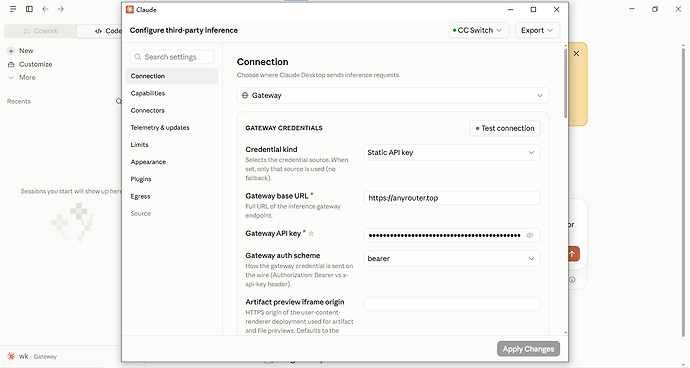Edit the Gateway base URL field
Viewport: 690px width, 368px height.
pos(451,198)
